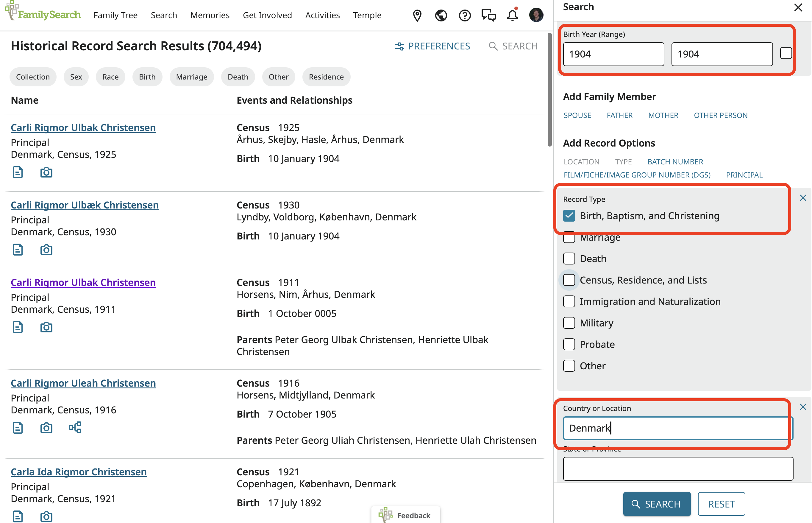Image resolution: width=812 pixels, height=523 pixels.
Task: Open the Family Tree menu
Action: 115,15
